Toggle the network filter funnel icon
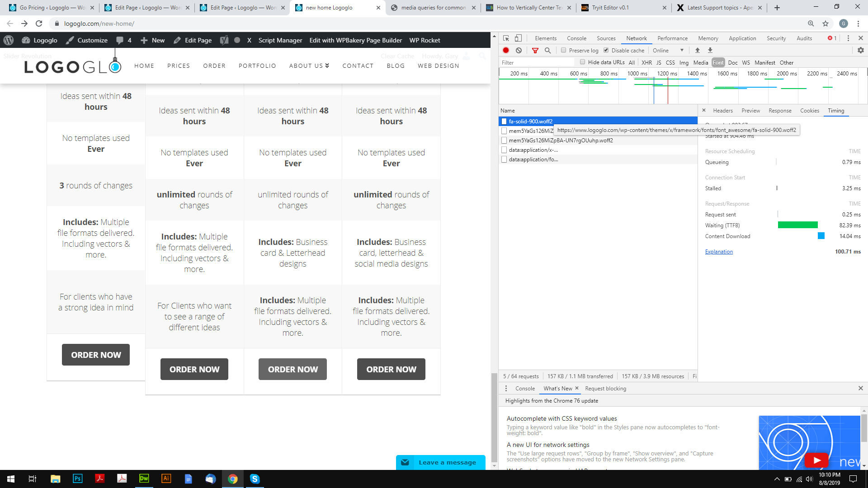Image resolution: width=868 pixels, height=488 pixels. tap(535, 51)
